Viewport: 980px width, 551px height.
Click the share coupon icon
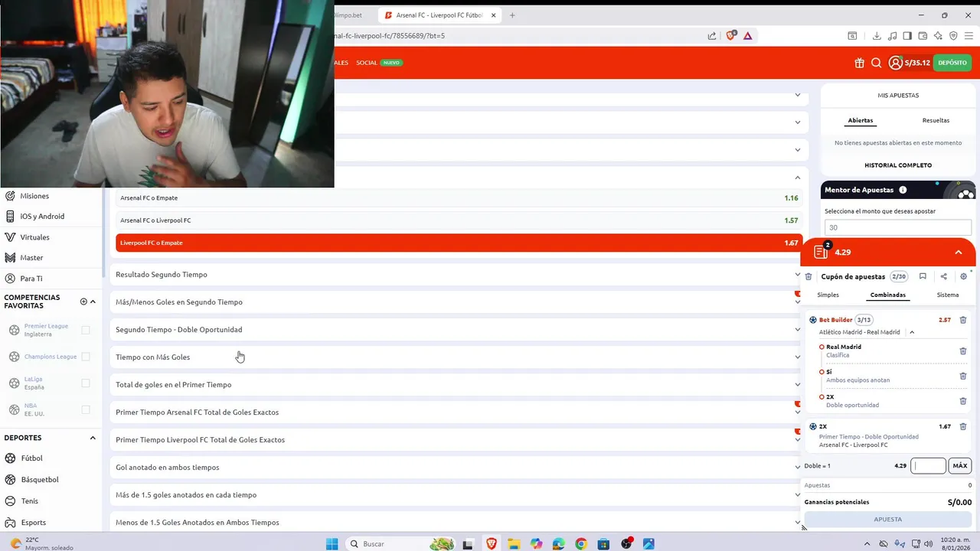(x=943, y=277)
